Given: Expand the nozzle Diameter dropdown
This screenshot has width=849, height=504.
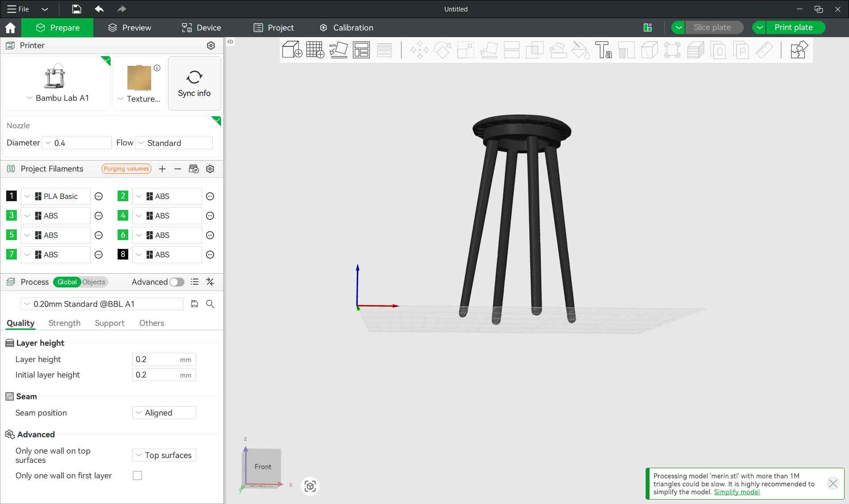Looking at the screenshot, I should tap(76, 143).
